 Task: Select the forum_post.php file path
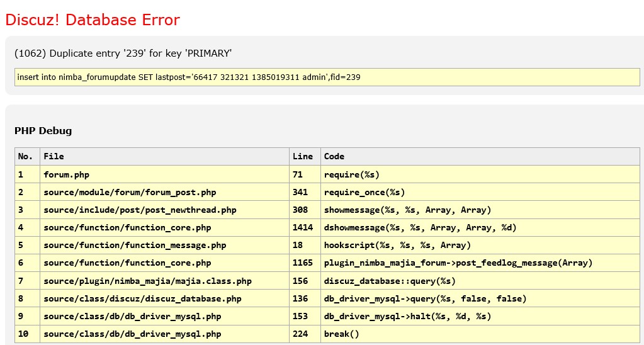[130, 192]
